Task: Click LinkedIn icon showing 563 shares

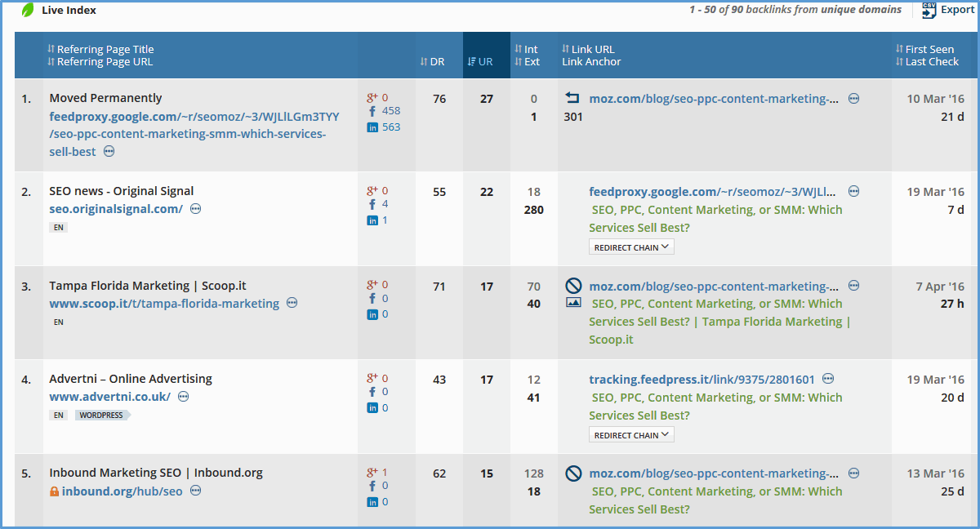Action: coord(372,127)
